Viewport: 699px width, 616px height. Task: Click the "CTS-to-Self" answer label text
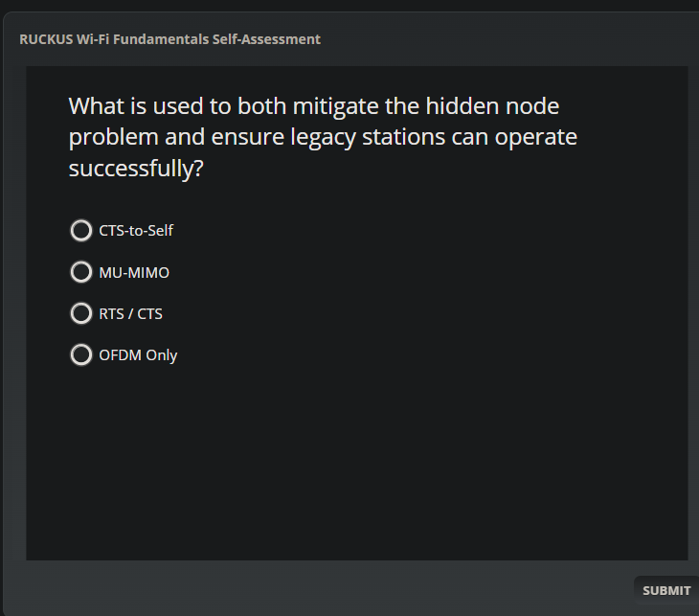coord(136,231)
